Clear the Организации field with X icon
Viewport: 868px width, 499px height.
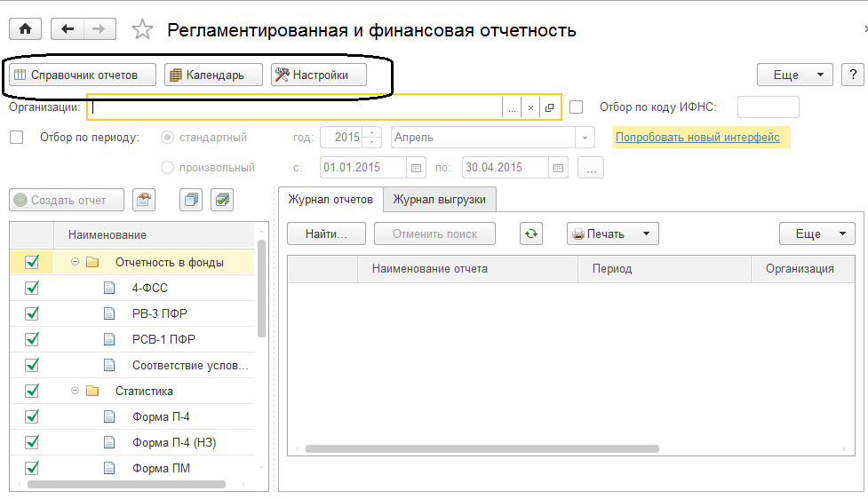(x=530, y=107)
